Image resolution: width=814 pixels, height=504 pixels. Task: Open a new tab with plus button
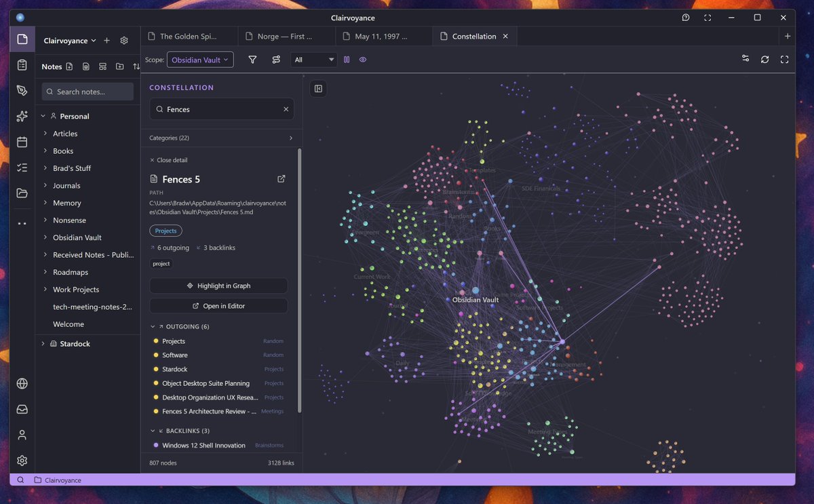pyautogui.click(x=788, y=37)
